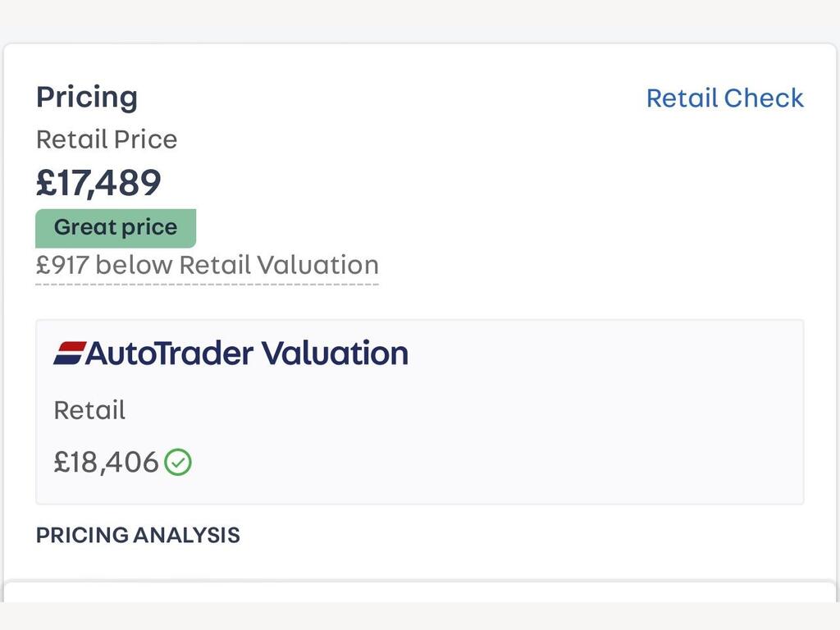Click the word 'Check' in Retail Check
This screenshot has width=840, height=630.
(x=764, y=98)
